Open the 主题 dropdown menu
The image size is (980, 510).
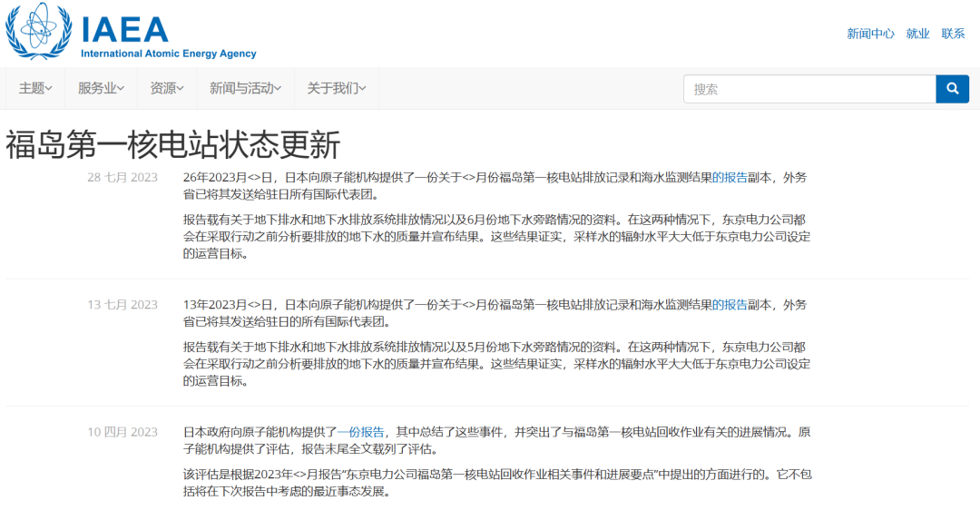(35, 89)
